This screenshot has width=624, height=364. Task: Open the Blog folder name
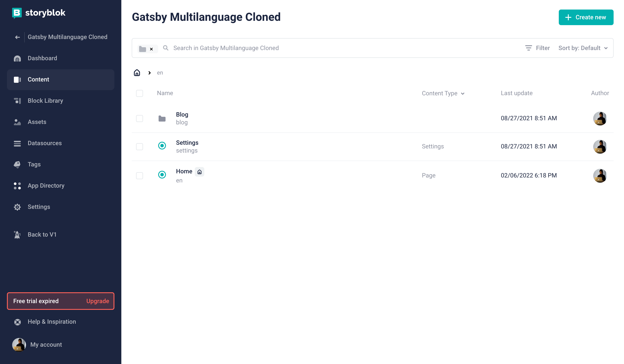(182, 115)
